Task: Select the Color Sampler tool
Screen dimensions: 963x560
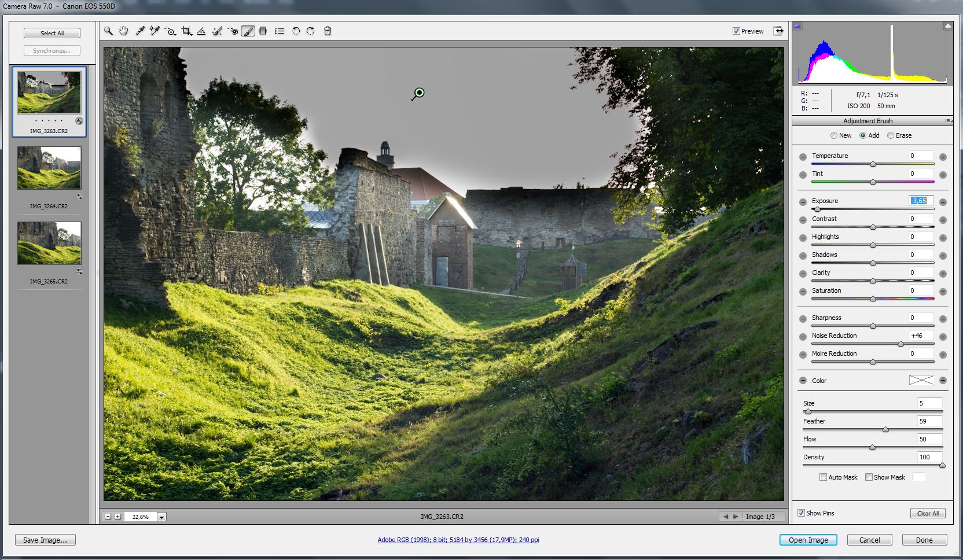Action: (x=155, y=31)
